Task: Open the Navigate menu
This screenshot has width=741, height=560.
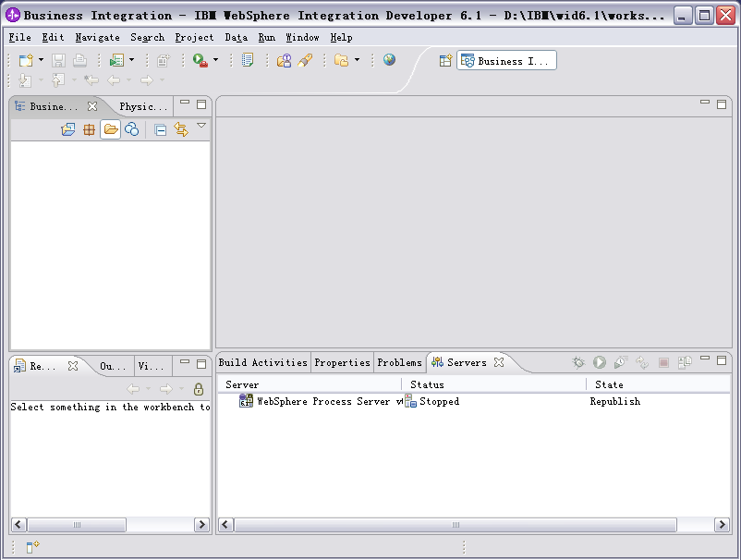Action: 97,37
